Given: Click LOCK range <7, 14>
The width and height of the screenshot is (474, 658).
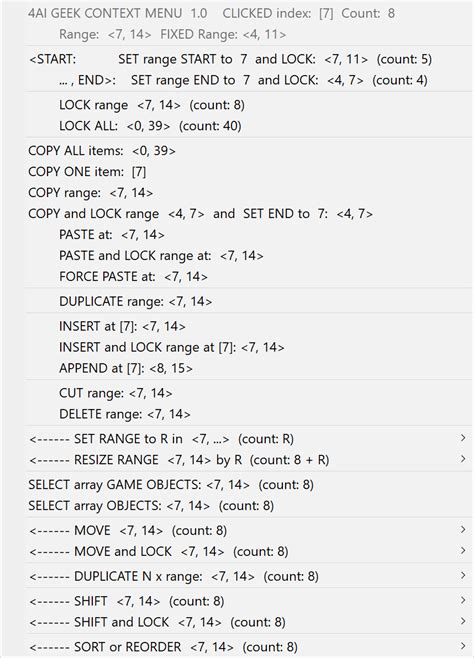Looking at the screenshot, I should point(248,105).
